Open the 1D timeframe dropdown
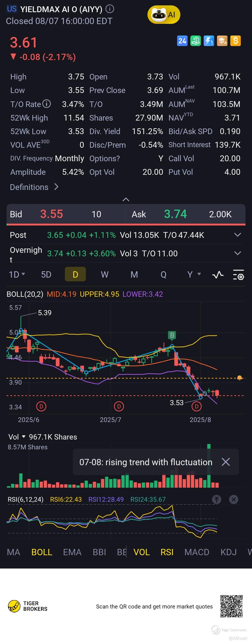Image resolution: width=252 pixels, height=644 pixels. tap(17, 275)
